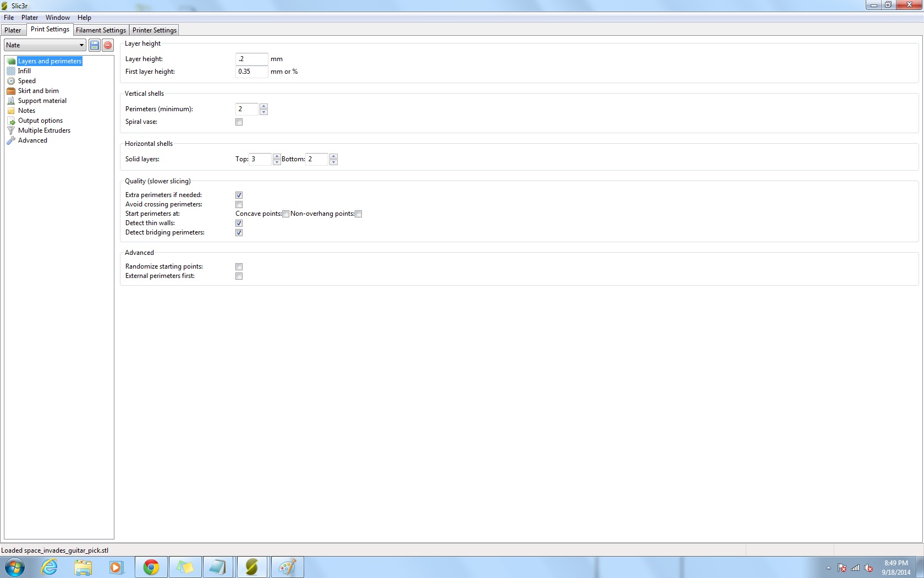
Task: Increase Perimeters minimum with up arrow
Action: tap(263, 106)
